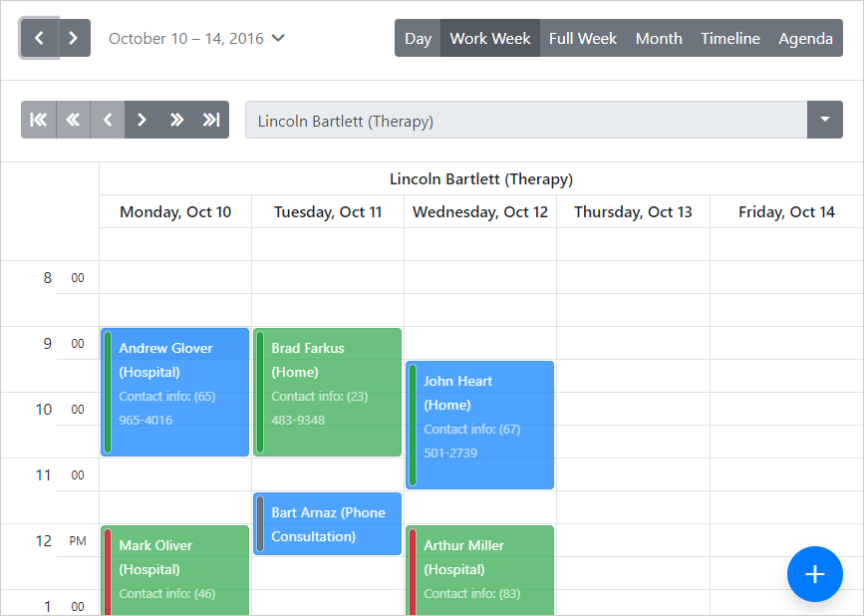This screenshot has width=864, height=616.
Task: Select Bart Arnaz phone consultation appointment
Action: pyautogui.click(x=328, y=524)
